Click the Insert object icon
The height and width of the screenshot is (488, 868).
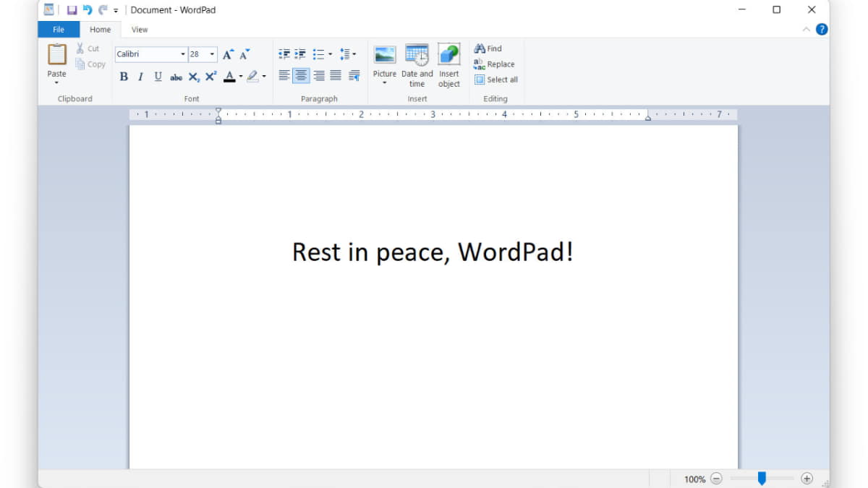point(448,55)
